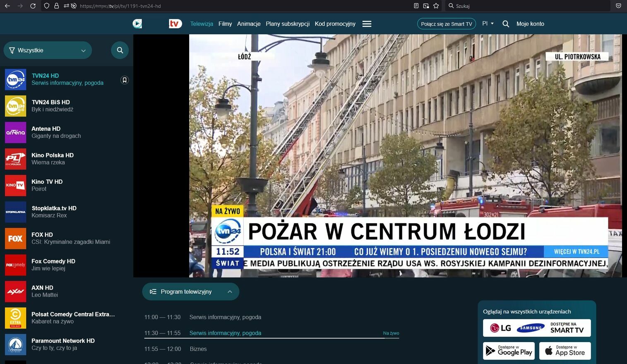
Task: Open the AXN HD channel logo
Action: point(16,291)
